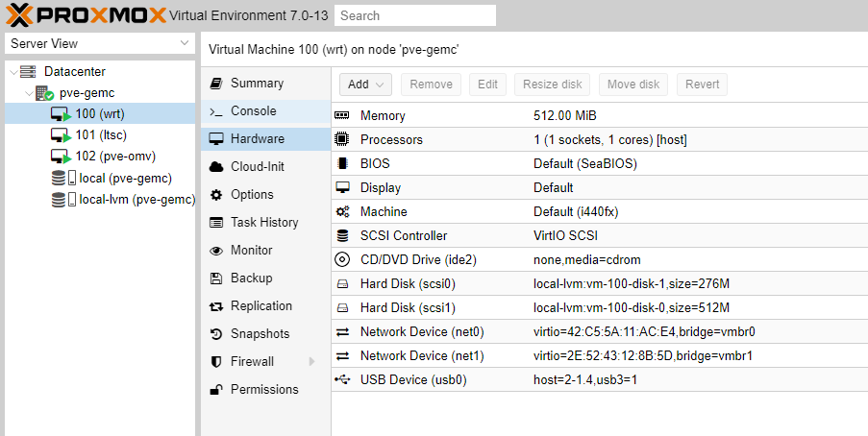Image resolution: width=868 pixels, height=436 pixels.
Task: Click the Replication arrows icon
Action: [216, 306]
